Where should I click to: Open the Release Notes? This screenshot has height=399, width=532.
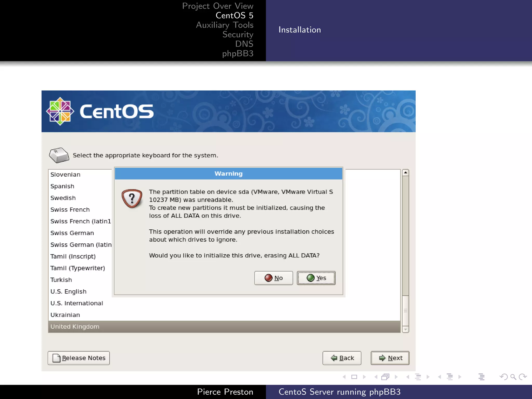click(79, 358)
